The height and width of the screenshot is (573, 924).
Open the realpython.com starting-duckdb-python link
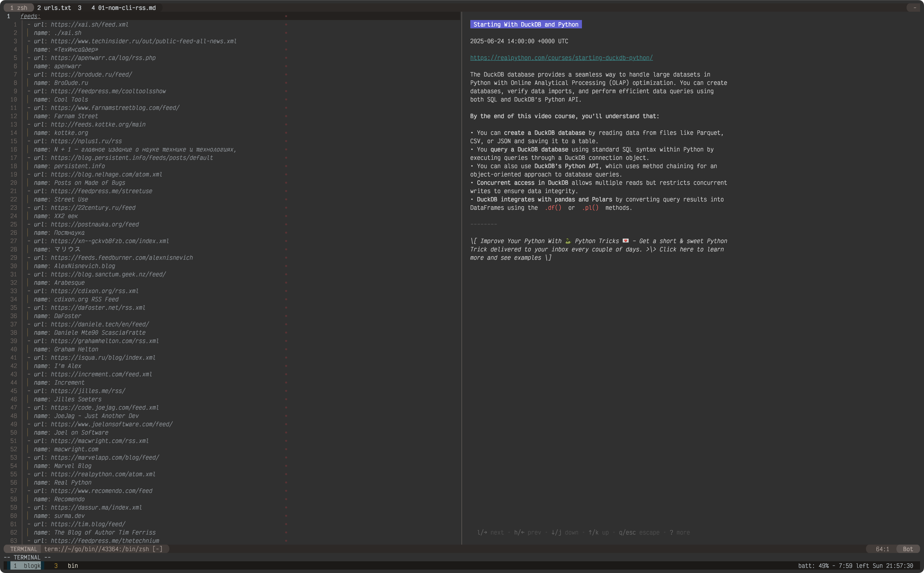point(561,58)
